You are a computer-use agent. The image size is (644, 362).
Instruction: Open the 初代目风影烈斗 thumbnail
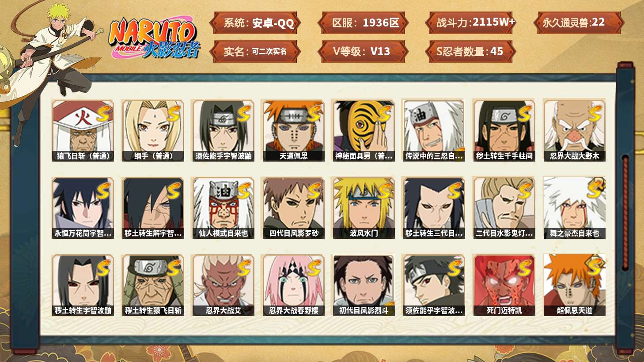[x=364, y=285]
